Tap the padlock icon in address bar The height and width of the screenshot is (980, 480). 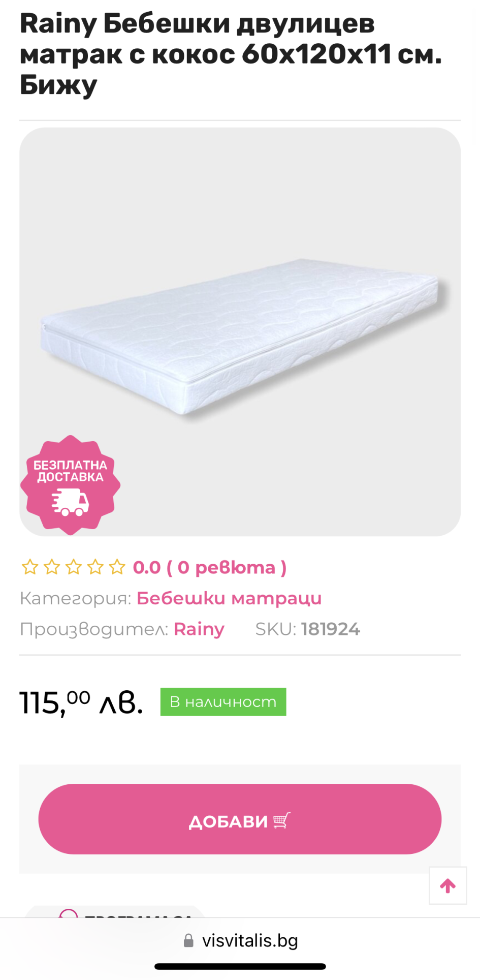pos(188,941)
